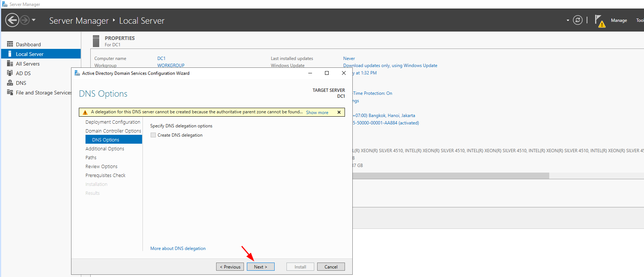Screen dimensions: 644x277
Task: Click the back navigation arrow icon
Action: 12,20
